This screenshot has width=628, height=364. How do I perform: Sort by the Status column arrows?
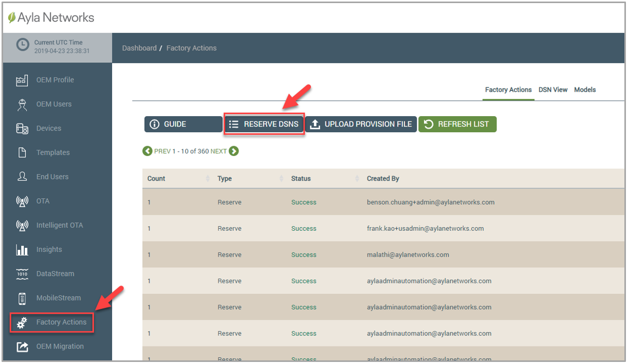(357, 179)
